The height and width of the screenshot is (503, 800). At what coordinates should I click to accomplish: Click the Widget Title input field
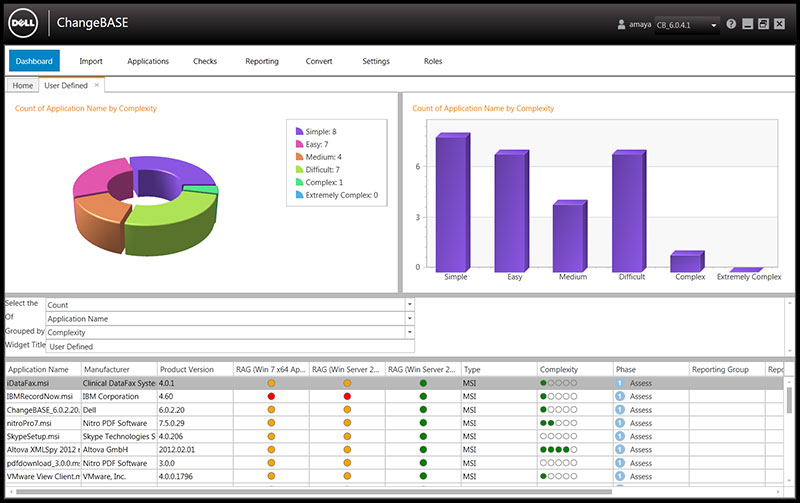(230, 346)
